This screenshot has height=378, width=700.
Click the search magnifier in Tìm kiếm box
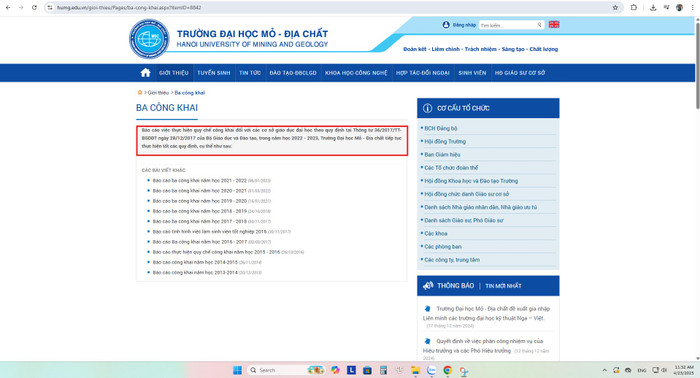click(x=539, y=25)
